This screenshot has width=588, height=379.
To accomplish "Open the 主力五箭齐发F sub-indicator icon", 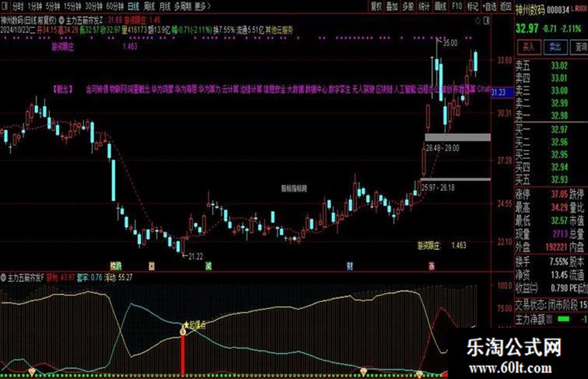I will click(x=3, y=278).
